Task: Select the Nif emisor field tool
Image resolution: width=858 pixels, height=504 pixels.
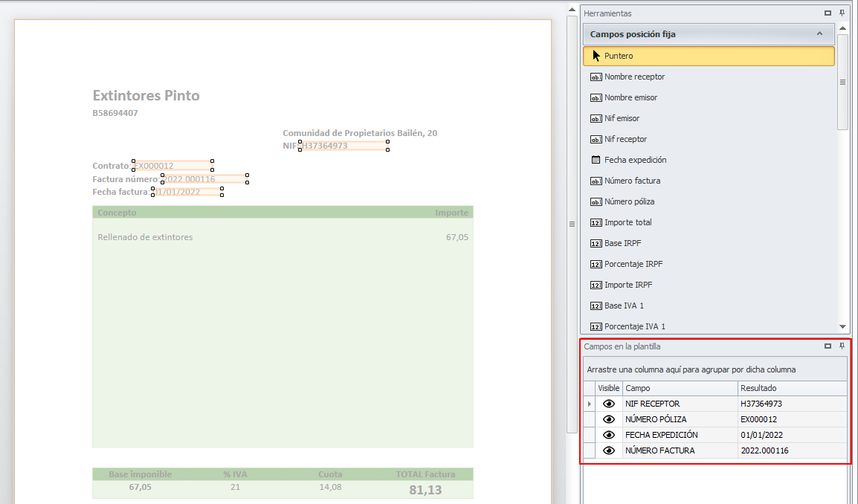Action: pos(622,118)
